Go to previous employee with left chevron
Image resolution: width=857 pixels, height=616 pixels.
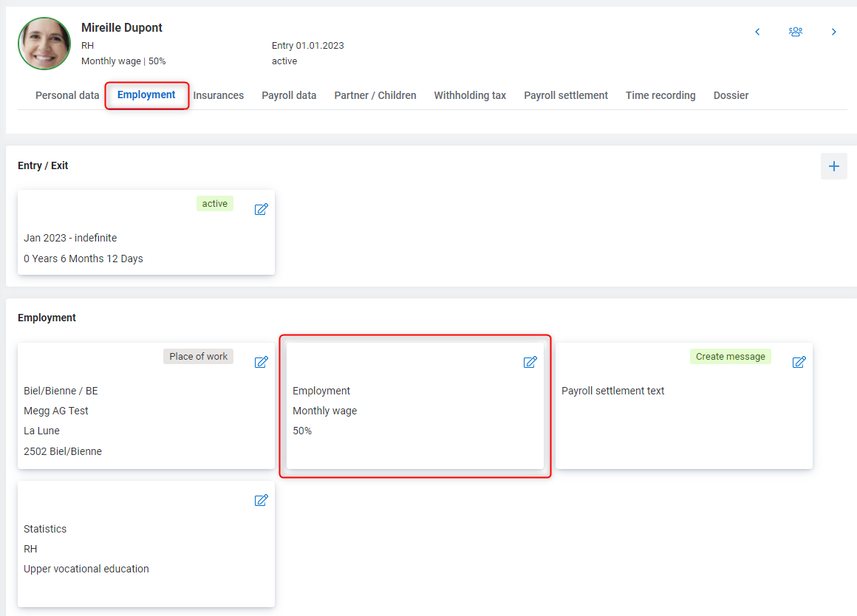[757, 32]
